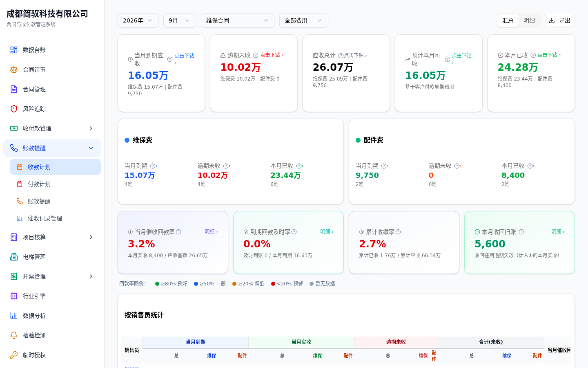Open the 2026年 year dropdown
588x368 pixels.
[138, 20]
